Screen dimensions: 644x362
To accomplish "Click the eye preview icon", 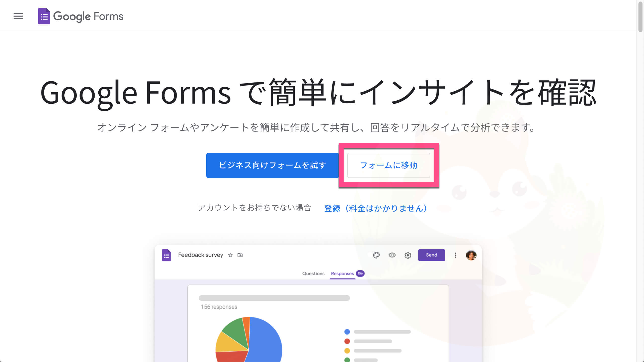I will point(392,255).
